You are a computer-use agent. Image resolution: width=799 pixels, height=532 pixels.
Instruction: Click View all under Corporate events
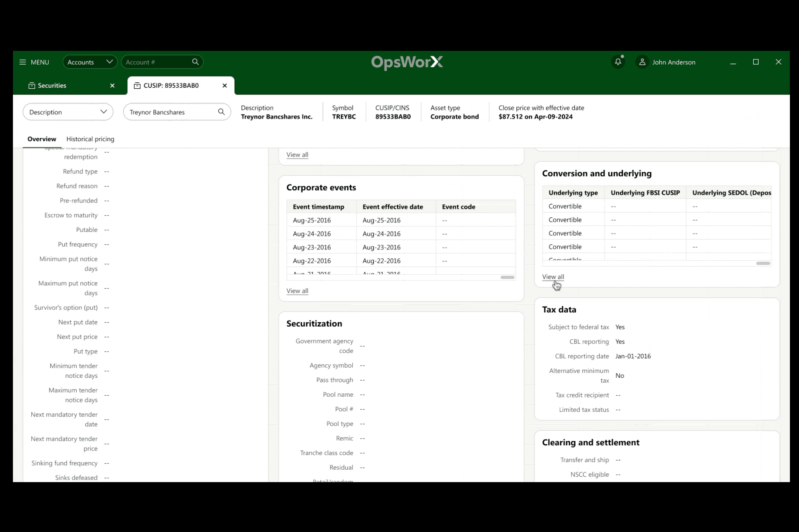coord(297,291)
